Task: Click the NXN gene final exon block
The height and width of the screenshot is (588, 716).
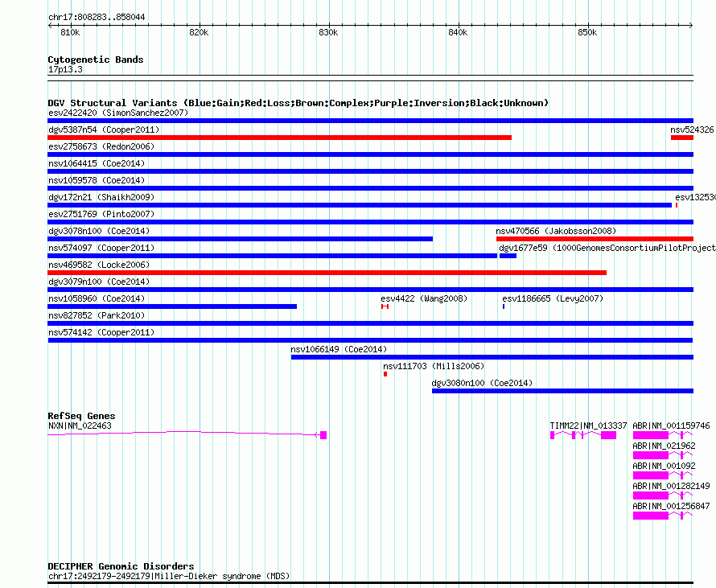Action: (323, 435)
